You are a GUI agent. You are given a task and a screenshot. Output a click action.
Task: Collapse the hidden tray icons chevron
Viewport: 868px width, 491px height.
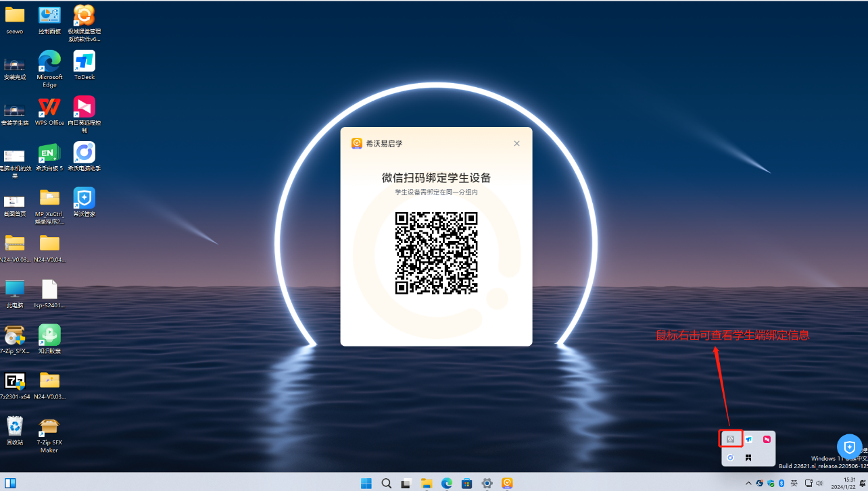748,483
